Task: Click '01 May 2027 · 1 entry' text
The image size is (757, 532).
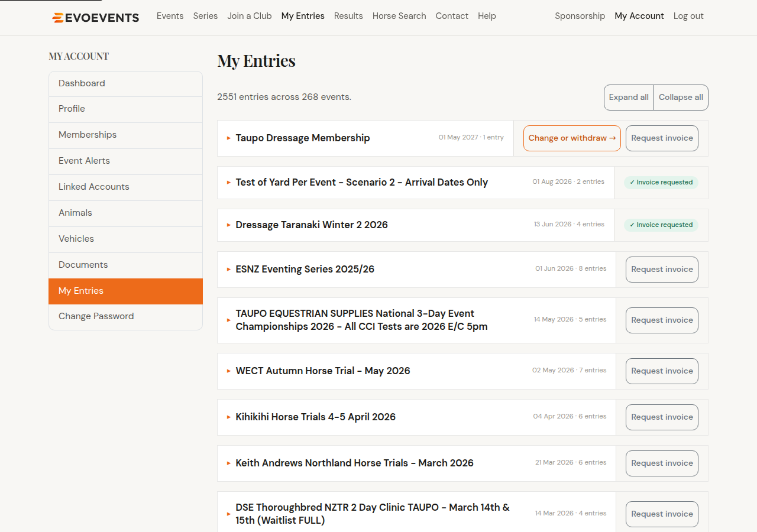Action: pos(471,138)
